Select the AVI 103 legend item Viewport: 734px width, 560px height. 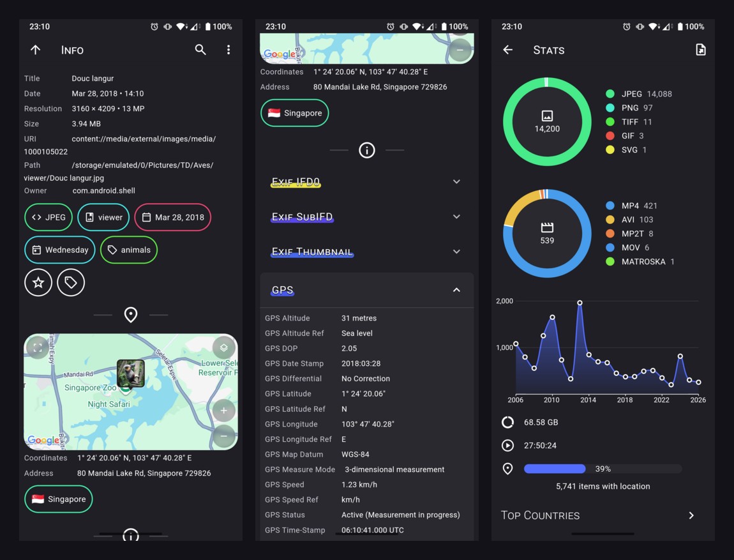[629, 220]
